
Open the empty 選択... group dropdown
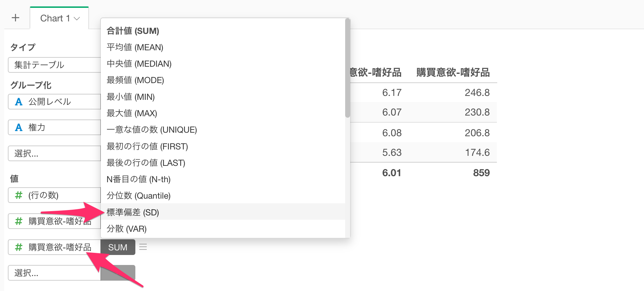[54, 153]
